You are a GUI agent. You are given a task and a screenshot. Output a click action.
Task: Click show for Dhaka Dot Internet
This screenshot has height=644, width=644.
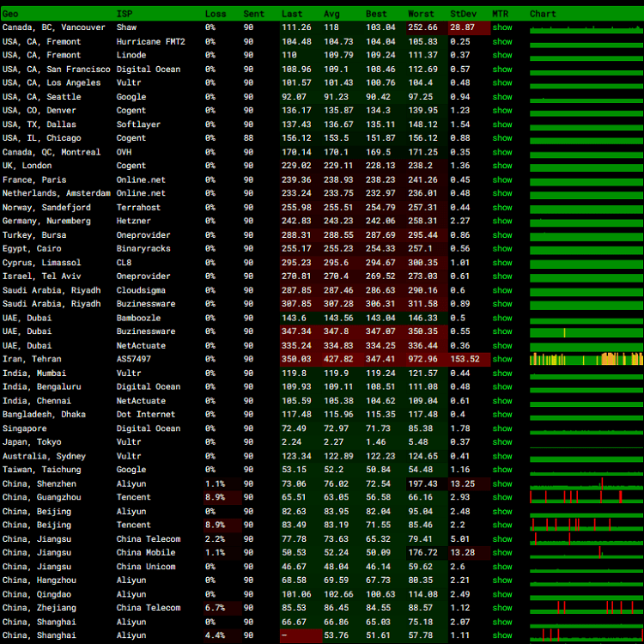click(x=502, y=415)
